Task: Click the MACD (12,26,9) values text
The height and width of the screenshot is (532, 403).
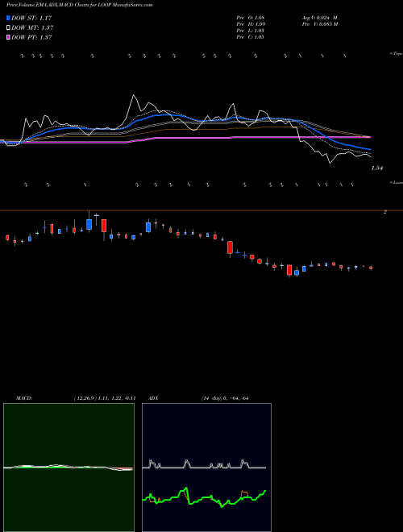Action: [x=105, y=398]
